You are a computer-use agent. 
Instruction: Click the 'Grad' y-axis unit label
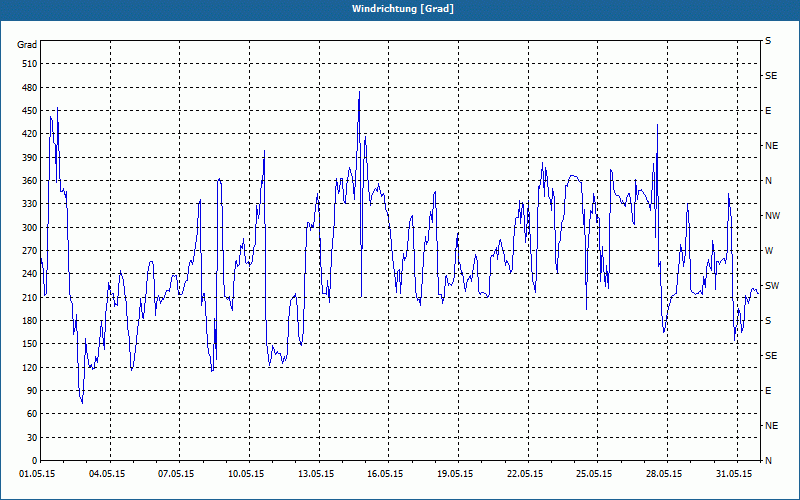coord(27,45)
